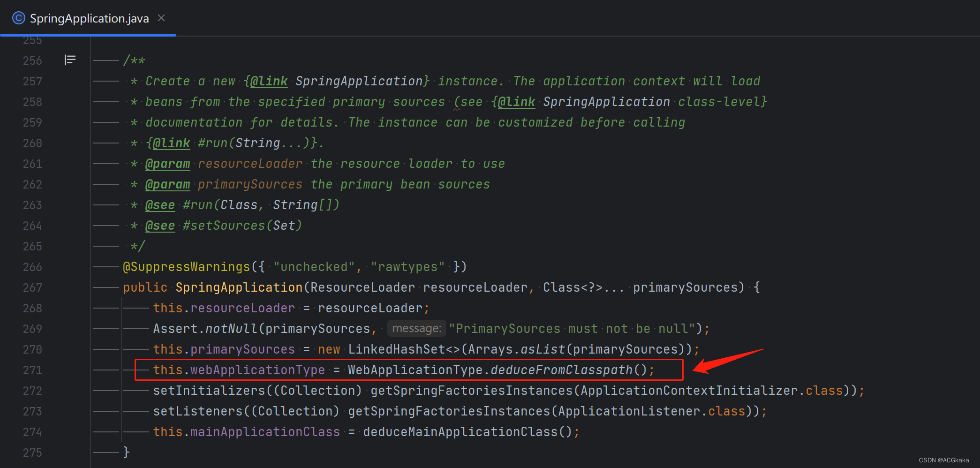Screen dimensions: 980x468
Task: Click Assert.notNull call on line 269
Action: coord(205,329)
